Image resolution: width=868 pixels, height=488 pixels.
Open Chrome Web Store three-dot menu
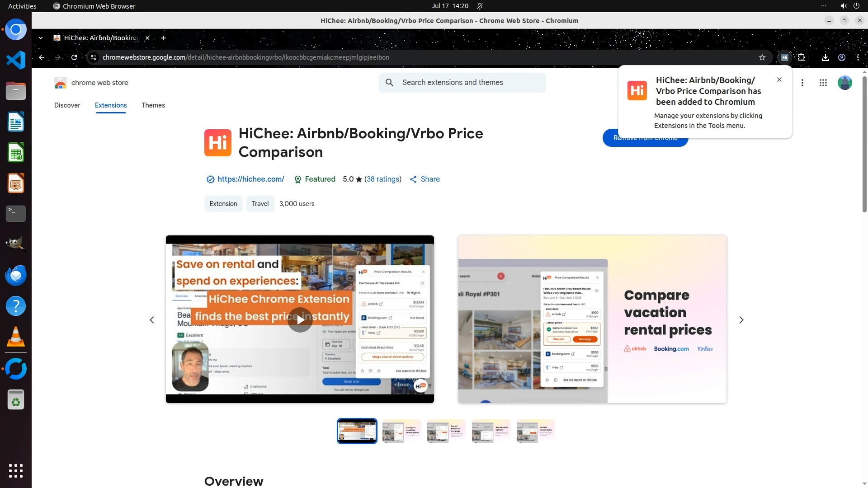coord(802,83)
